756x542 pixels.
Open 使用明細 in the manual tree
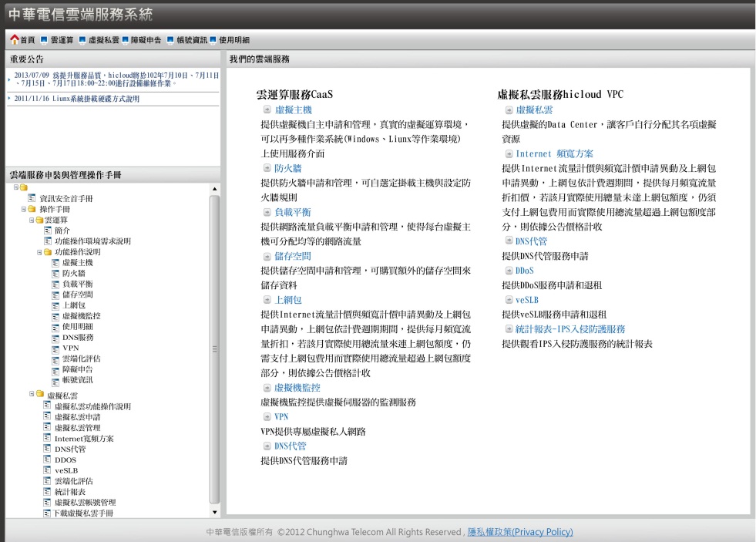(x=78, y=327)
